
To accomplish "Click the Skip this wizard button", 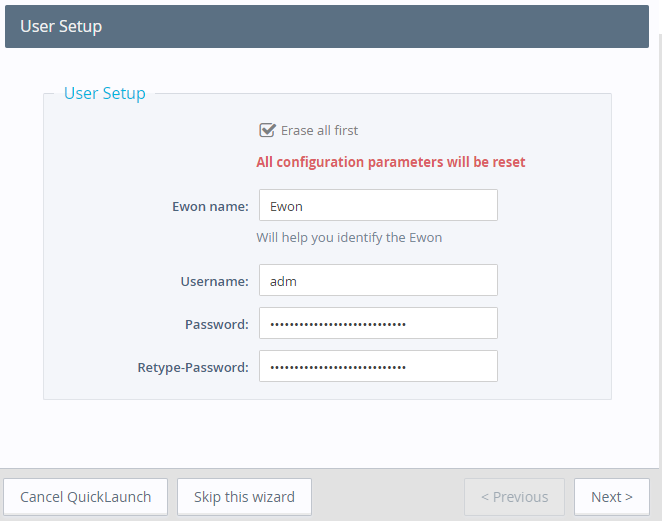I will [x=244, y=496].
